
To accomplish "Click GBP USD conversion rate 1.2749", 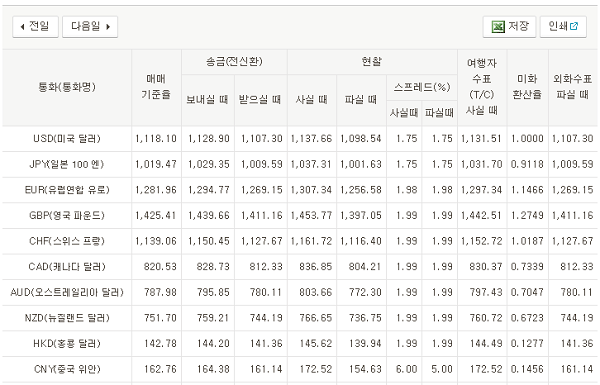I will (527, 215).
